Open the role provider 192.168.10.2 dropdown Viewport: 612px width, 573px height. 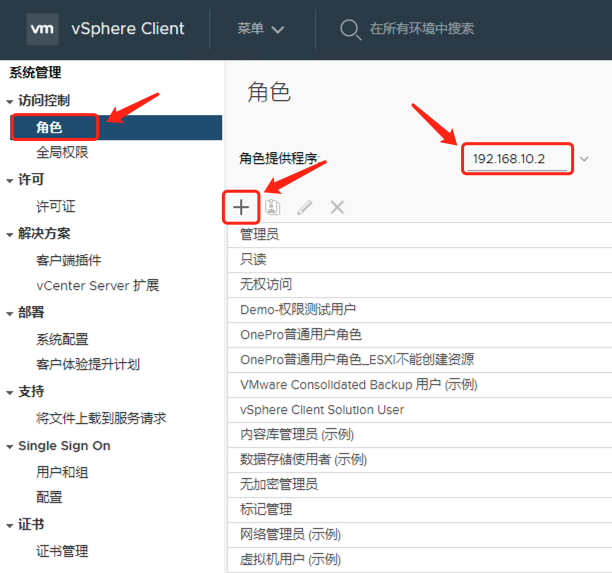517,159
